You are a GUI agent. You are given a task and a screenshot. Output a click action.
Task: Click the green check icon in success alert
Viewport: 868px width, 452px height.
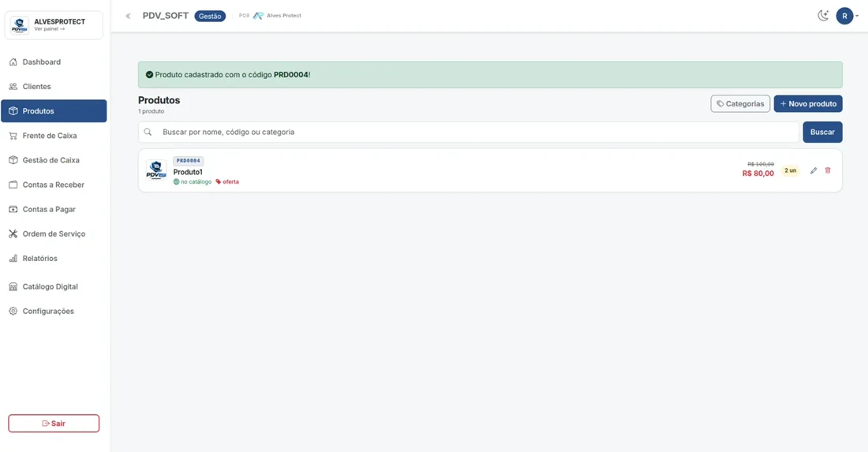pos(149,75)
